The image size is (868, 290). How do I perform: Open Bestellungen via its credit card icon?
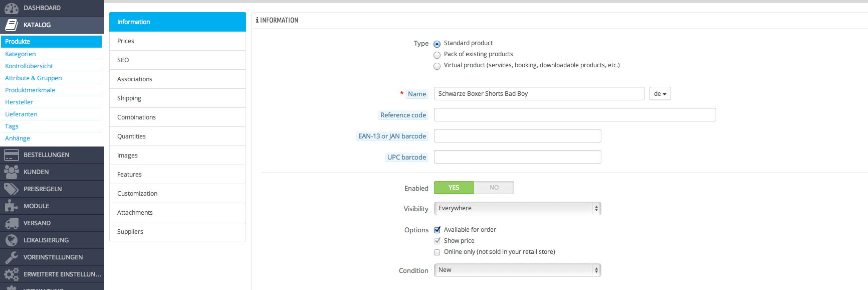(x=11, y=155)
